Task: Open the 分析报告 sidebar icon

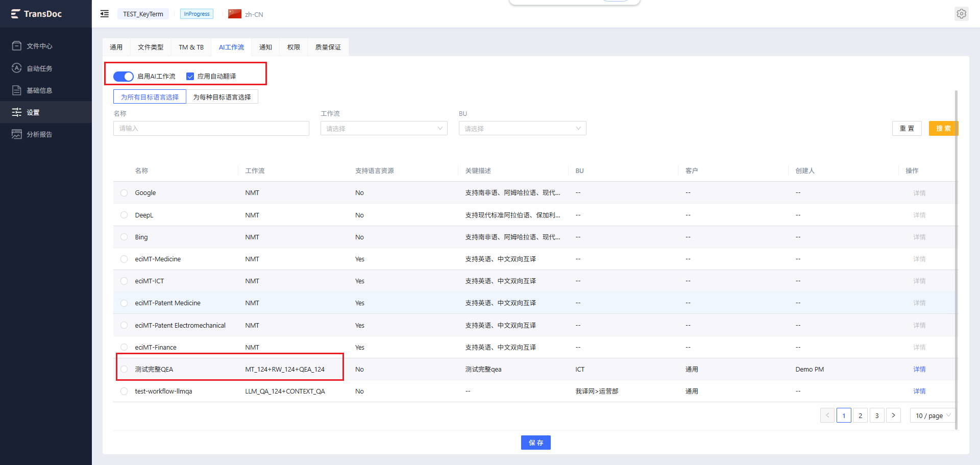Action: 17,134
